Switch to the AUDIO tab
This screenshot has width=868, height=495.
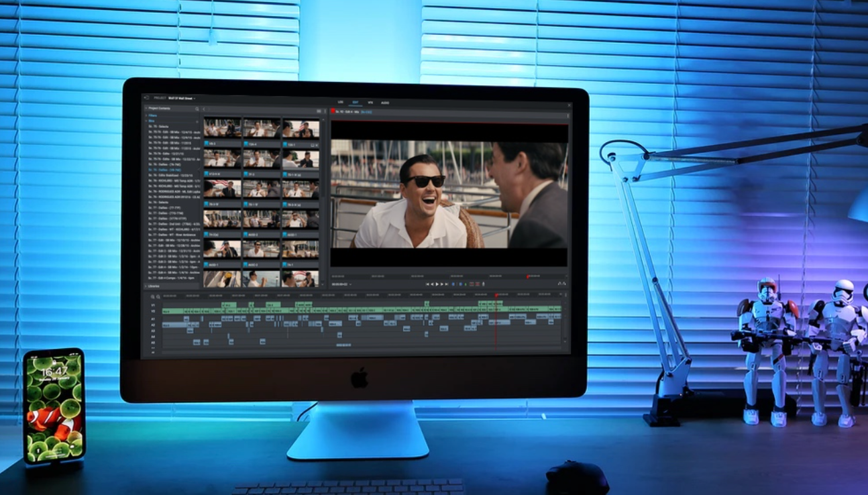pyautogui.click(x=385, y=103)
